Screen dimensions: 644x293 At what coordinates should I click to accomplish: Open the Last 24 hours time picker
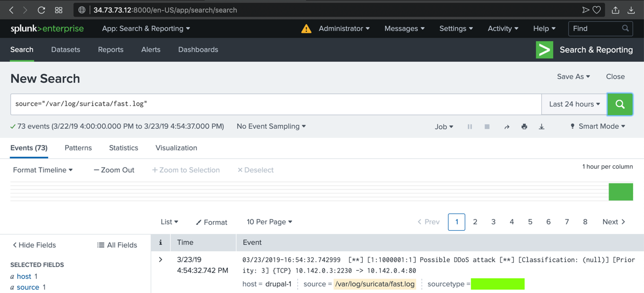click(574, 104)
